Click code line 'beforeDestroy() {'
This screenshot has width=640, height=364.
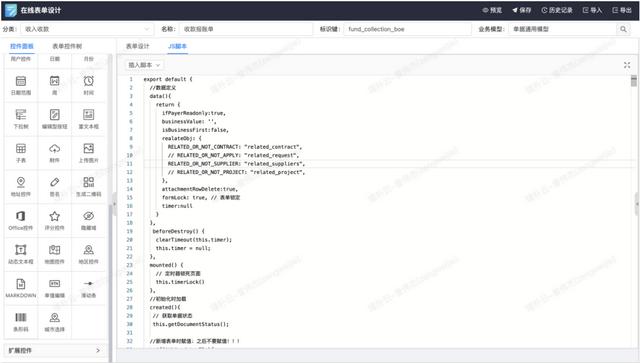point(178,231)
